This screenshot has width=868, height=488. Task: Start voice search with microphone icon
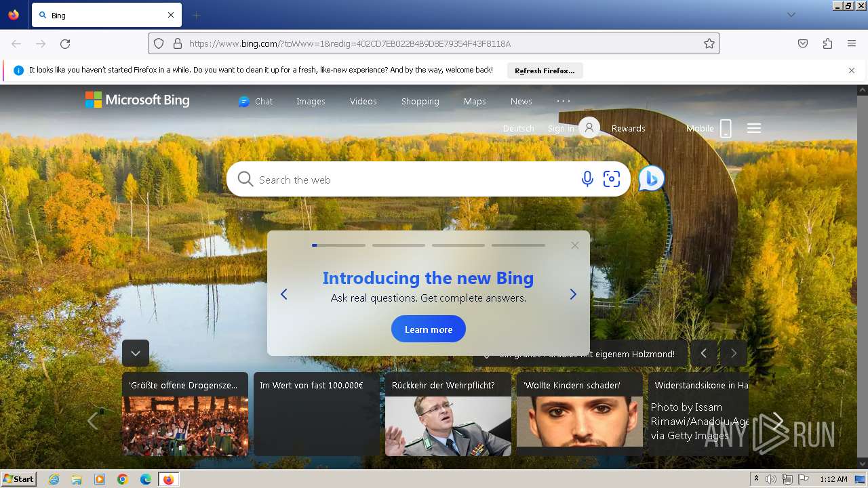[x=587, y=179]
